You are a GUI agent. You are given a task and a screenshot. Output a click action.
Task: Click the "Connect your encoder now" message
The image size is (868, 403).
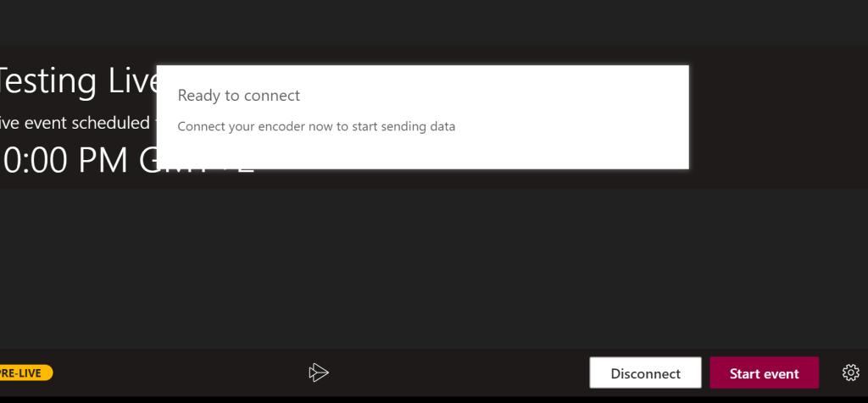tap(316, 127)
